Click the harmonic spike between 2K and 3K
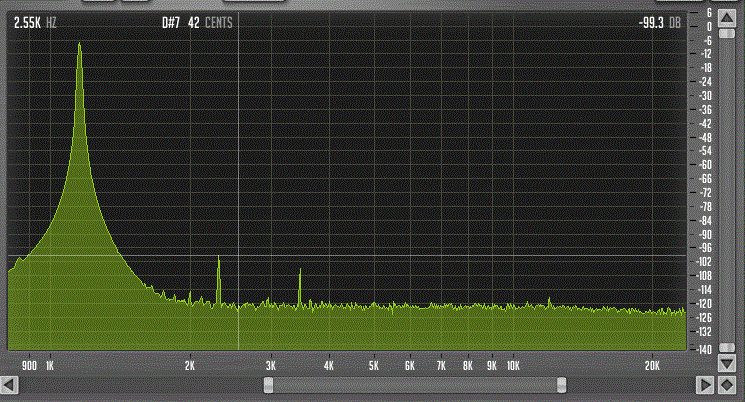The height and width of the screenshot is (402, 745). click(x=219, y=280)
